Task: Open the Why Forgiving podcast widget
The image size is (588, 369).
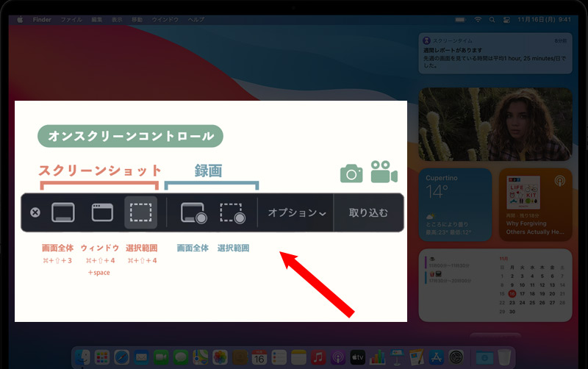Action: pos(536,205)
